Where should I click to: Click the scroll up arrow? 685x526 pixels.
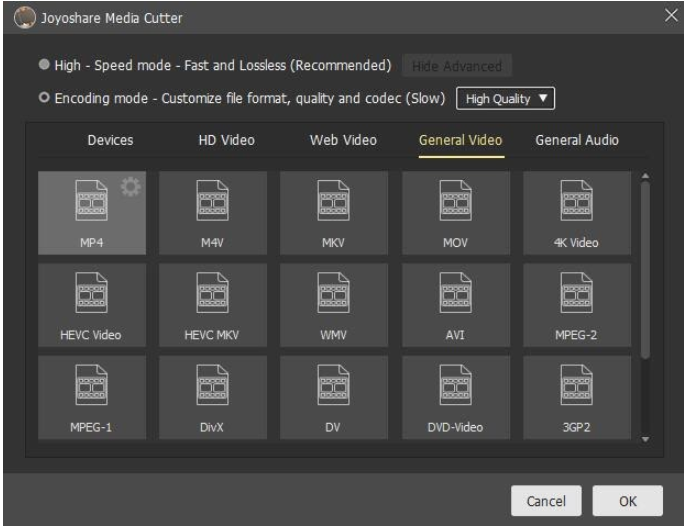tap(645, 176)
